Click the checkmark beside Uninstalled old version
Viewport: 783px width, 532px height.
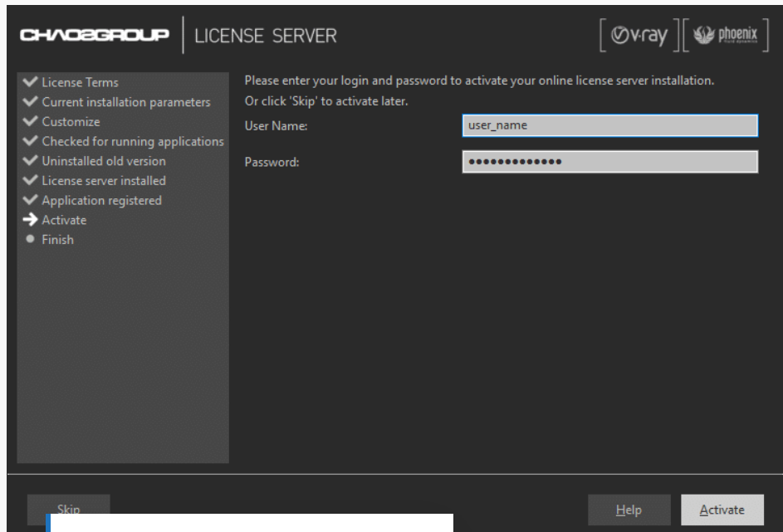(x=31, y=160)
